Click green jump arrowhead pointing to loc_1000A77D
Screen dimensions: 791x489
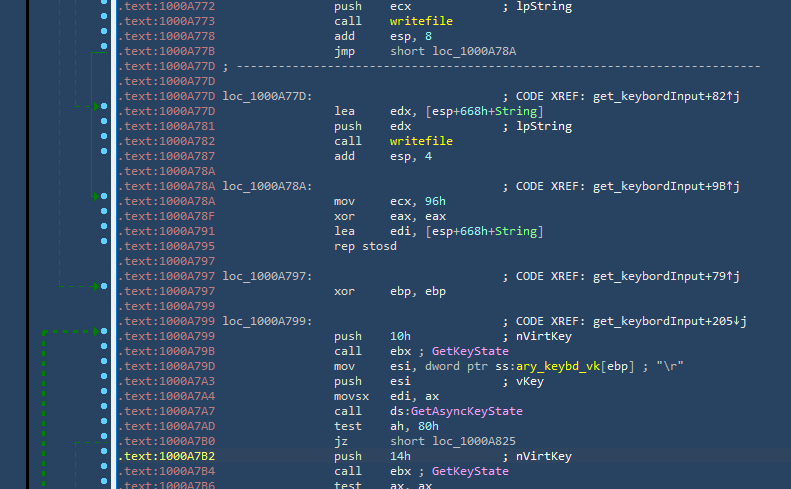97,106
